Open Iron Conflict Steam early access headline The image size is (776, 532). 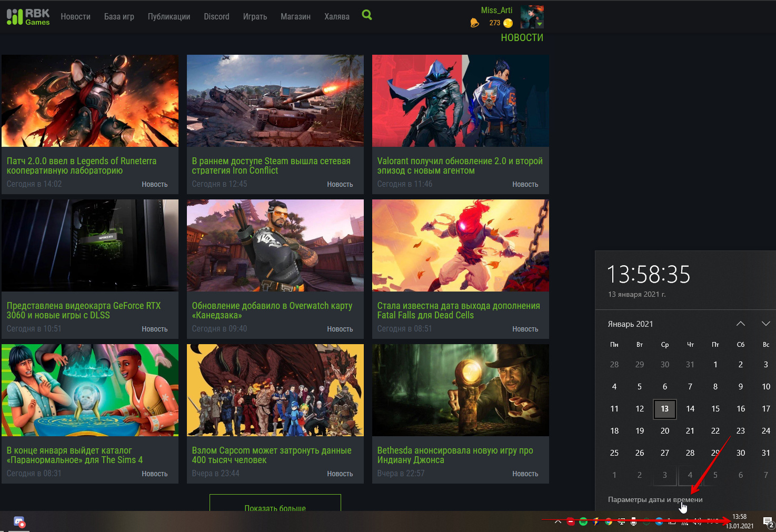click(271, 166)
